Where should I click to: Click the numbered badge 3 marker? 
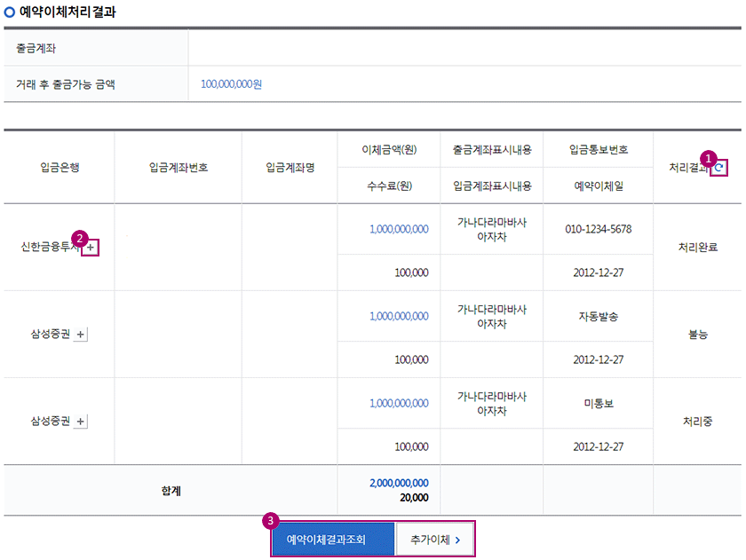pyautogui.click(x=272, y=521)
